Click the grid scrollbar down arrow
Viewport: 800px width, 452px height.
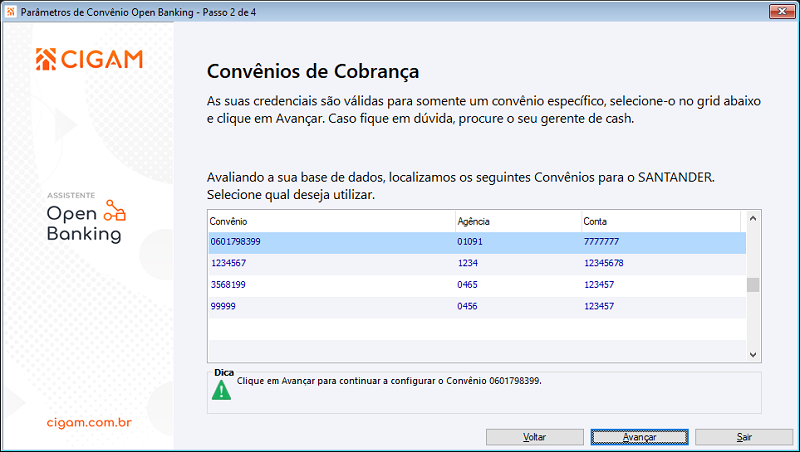coord(753,355)
